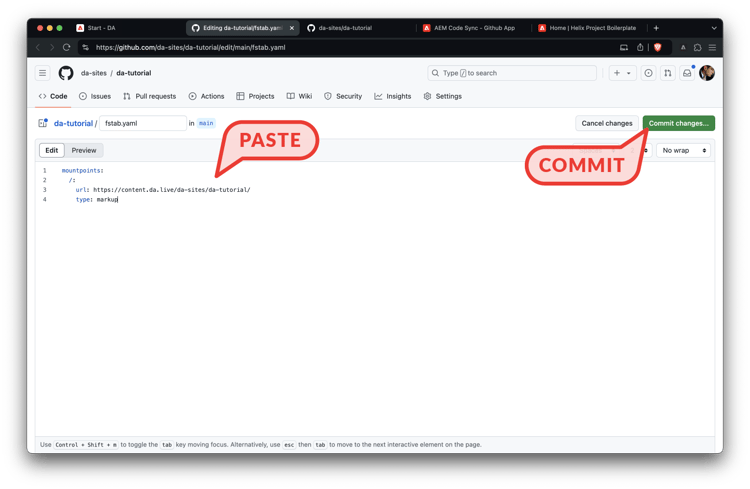Open the notifications inbox icon
This screenshot has width=750, height=489.
[687, 73]
